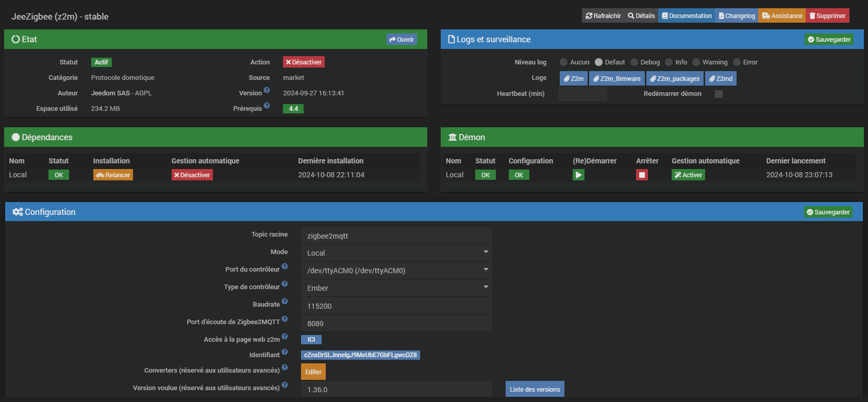Select the Error log level
The height and width of the screenshot is (402, 868).
click(737, 62)
